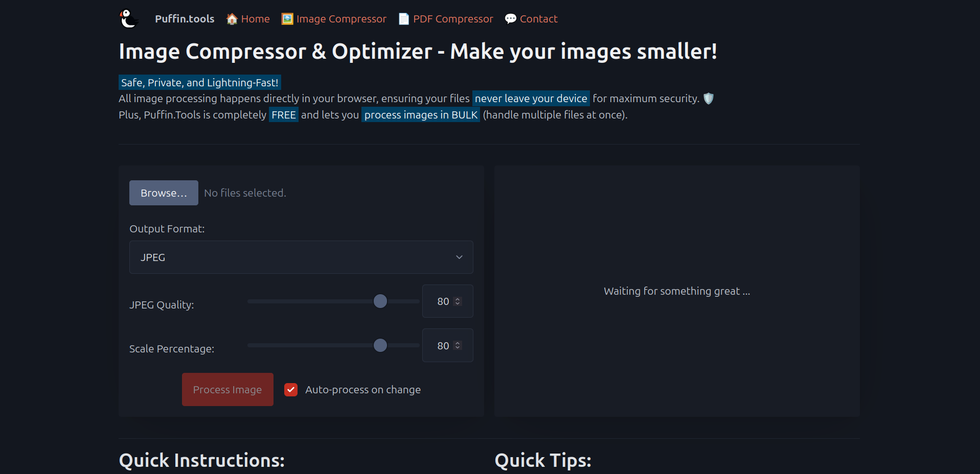Click the Puffin.tools site title
980x474 pixels.
[185, 18]
